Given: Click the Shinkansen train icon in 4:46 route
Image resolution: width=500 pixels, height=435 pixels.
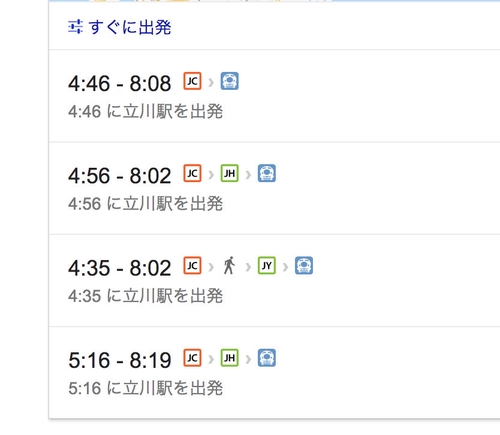Looking at the screenshot, I should coord(230,81).
